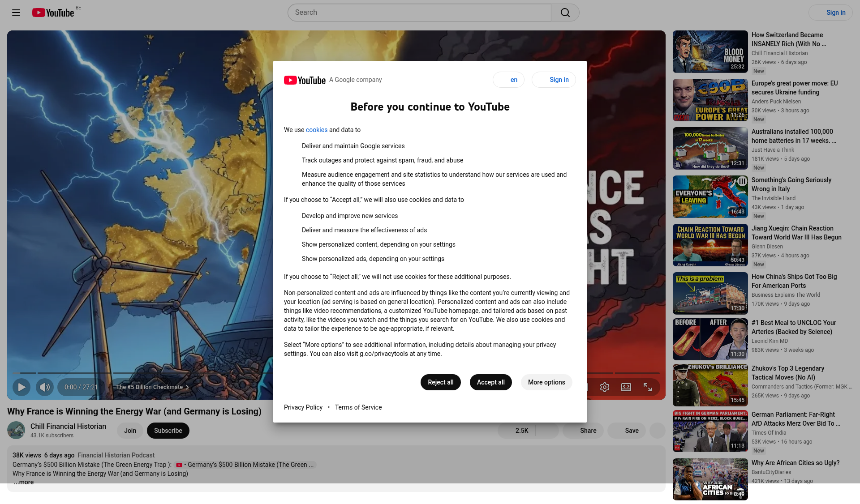Open Terms of Service link
This screenshot has height=504, width=860.
358,407
